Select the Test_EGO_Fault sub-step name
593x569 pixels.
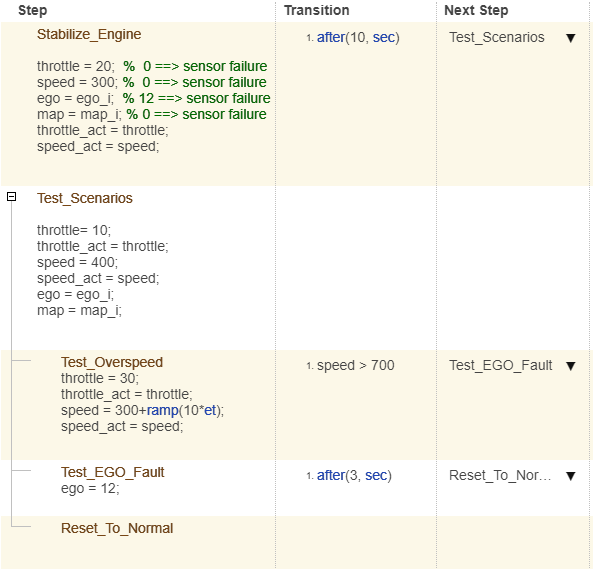[x=113, y=472]
